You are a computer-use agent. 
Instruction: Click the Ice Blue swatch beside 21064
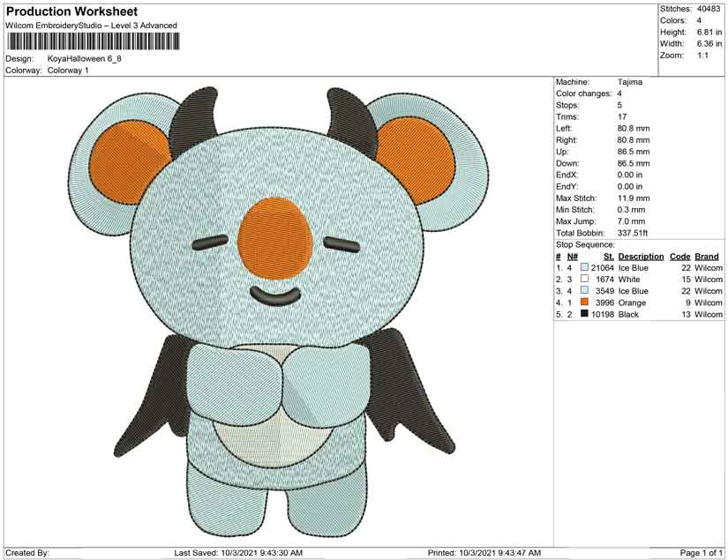[x=584, y=267]
